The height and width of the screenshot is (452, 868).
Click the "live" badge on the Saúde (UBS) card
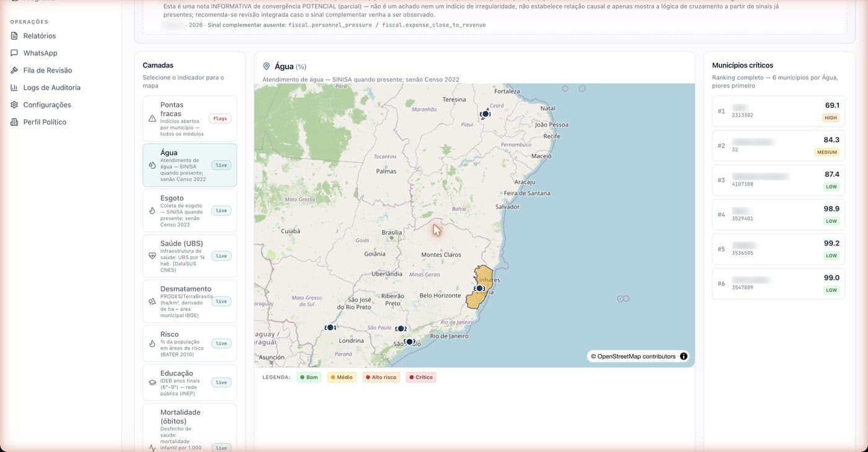coord(221,256)
